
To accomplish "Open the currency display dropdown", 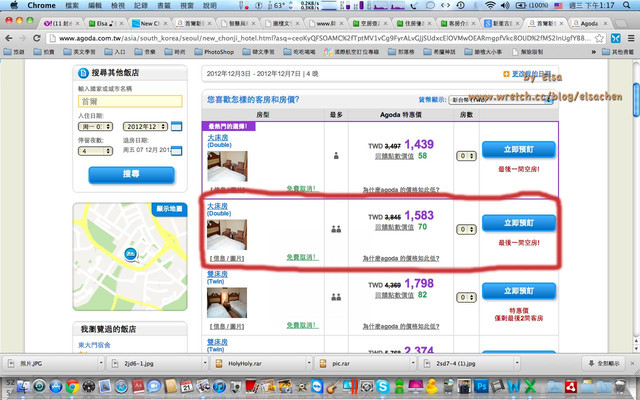I will (500, 100).
